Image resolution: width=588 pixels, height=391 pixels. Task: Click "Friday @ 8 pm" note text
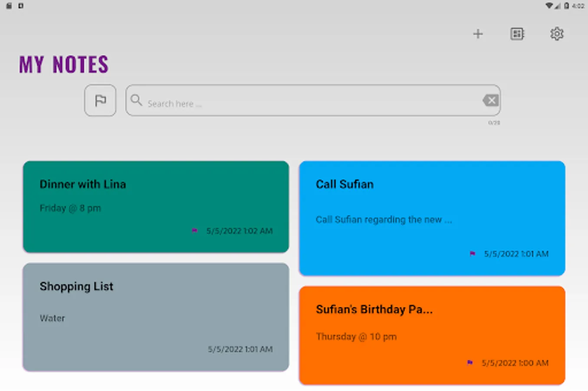pos(70,208)
